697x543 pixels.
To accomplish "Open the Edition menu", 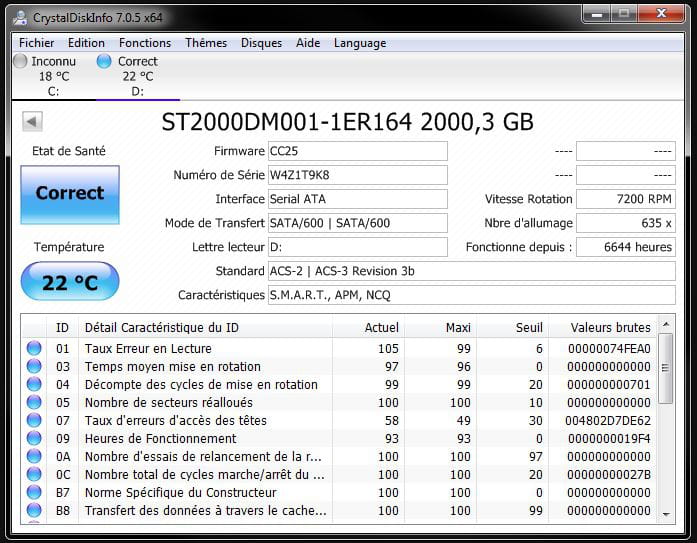I will point(86,43).
